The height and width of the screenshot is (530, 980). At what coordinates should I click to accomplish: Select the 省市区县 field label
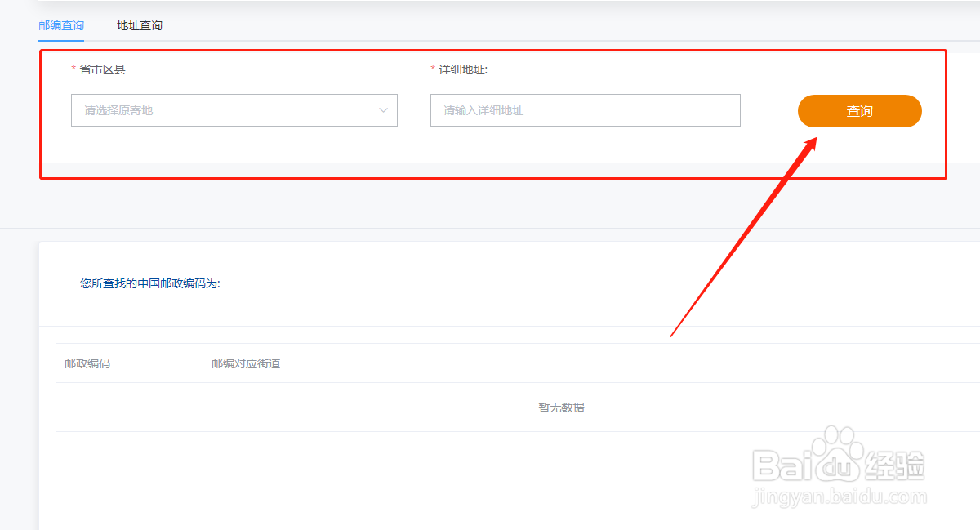pos(102,69)
